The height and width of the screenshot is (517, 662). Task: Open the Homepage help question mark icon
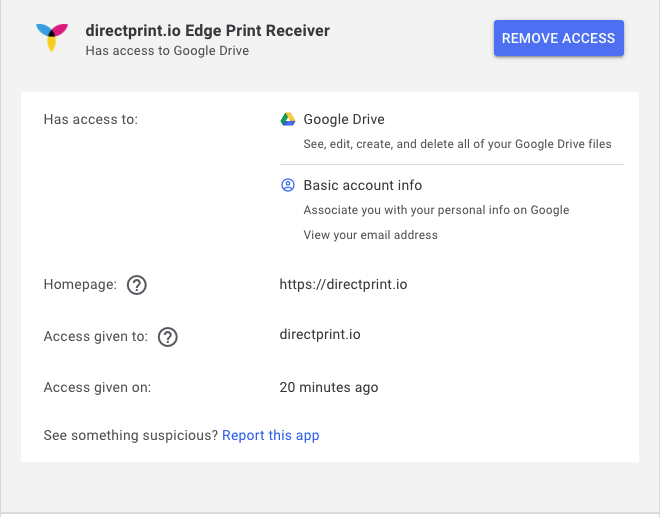[x=137, y=285]
